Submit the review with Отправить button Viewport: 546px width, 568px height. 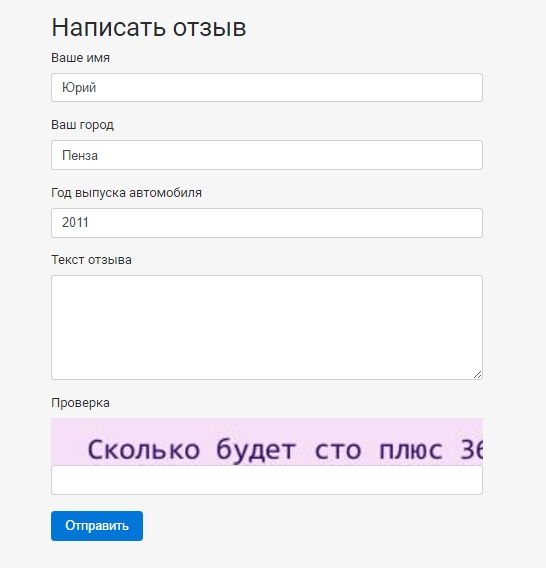pyautogui.click(x=97, y=526)
